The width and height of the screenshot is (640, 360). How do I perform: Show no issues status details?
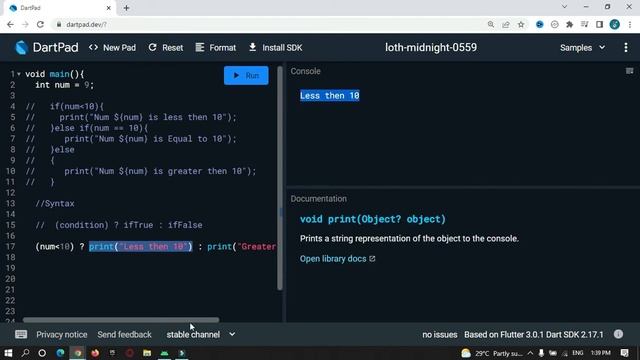pos(440,335)
